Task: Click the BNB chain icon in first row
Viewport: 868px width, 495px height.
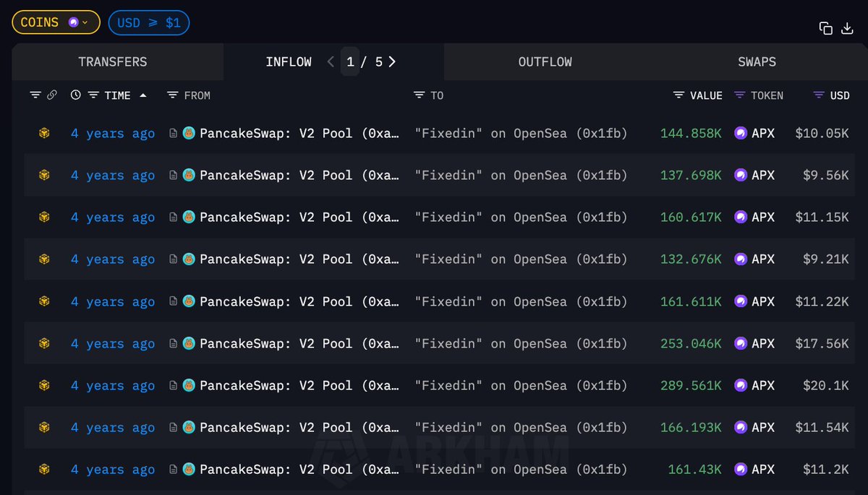Action: 44,133
